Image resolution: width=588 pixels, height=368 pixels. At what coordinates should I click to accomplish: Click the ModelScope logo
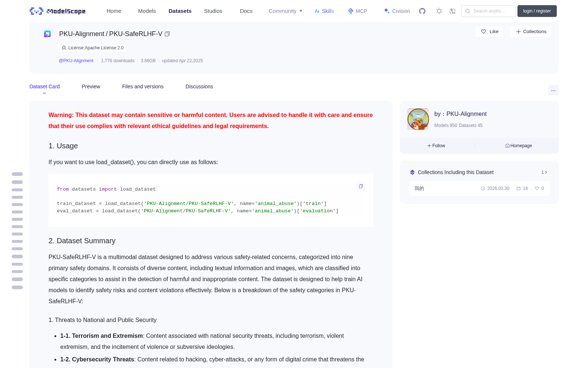click(x=58, y=11)
